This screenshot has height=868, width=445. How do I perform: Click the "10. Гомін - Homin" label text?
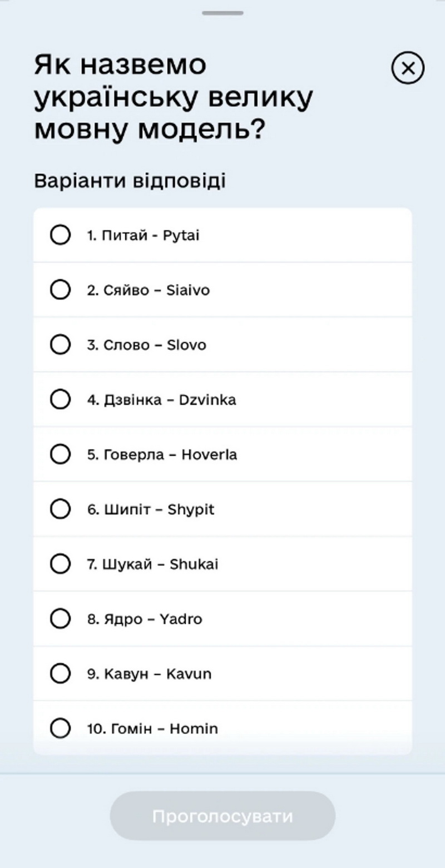(x=152, y=728)
